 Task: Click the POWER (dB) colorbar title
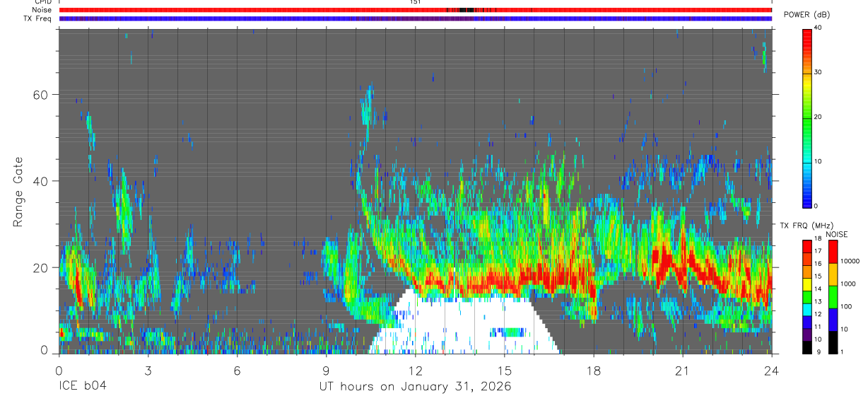coord(807,15)
